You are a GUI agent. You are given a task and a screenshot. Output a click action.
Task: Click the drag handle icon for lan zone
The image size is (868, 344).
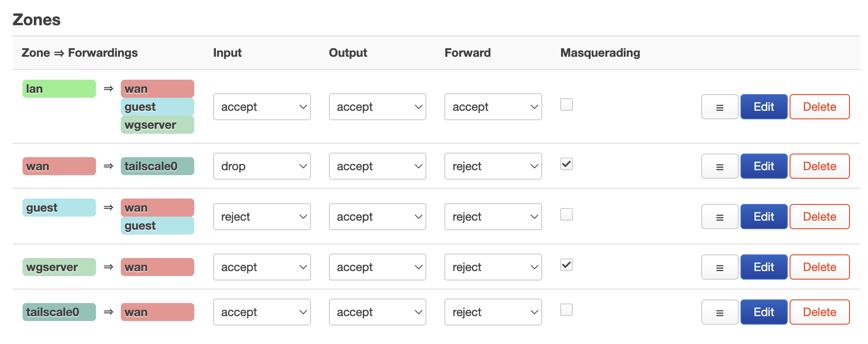[719, 107]
